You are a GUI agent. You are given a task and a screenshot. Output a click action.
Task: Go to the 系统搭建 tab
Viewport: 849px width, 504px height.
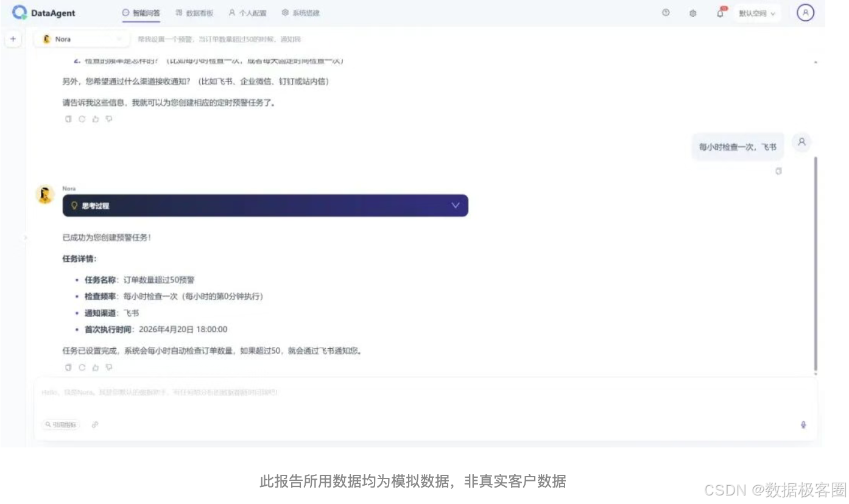301,13
